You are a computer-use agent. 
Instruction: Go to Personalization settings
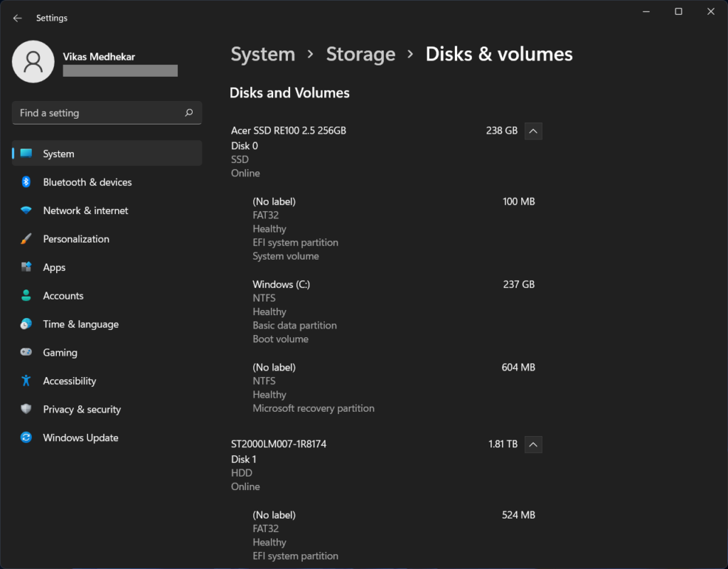(107, 239)
